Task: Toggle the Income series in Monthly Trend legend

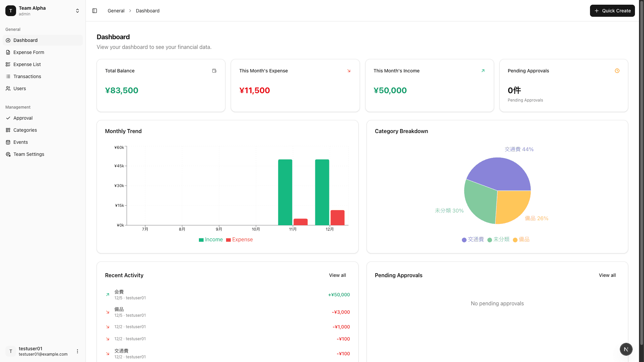Action: click(x=210, y=239)
